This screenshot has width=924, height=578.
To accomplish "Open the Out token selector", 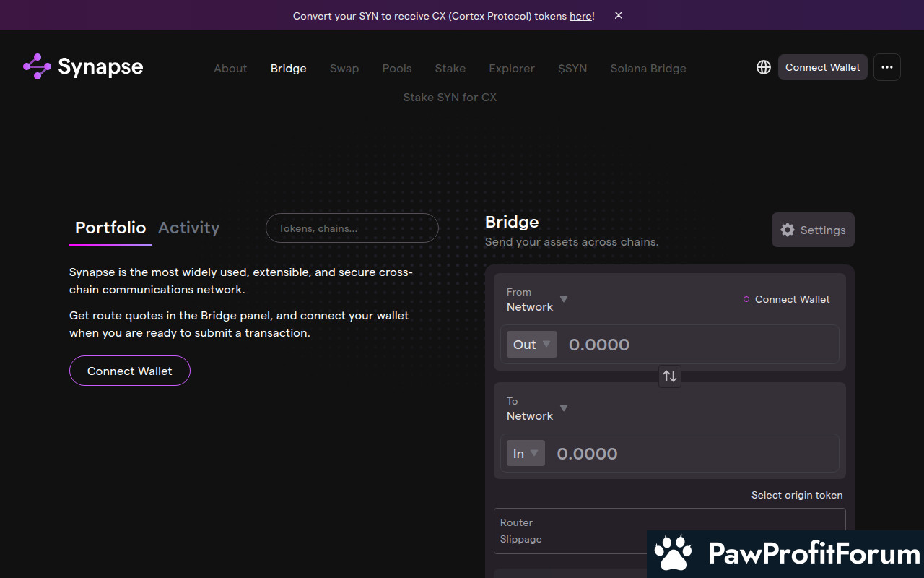I will click(x=532, y=345).
